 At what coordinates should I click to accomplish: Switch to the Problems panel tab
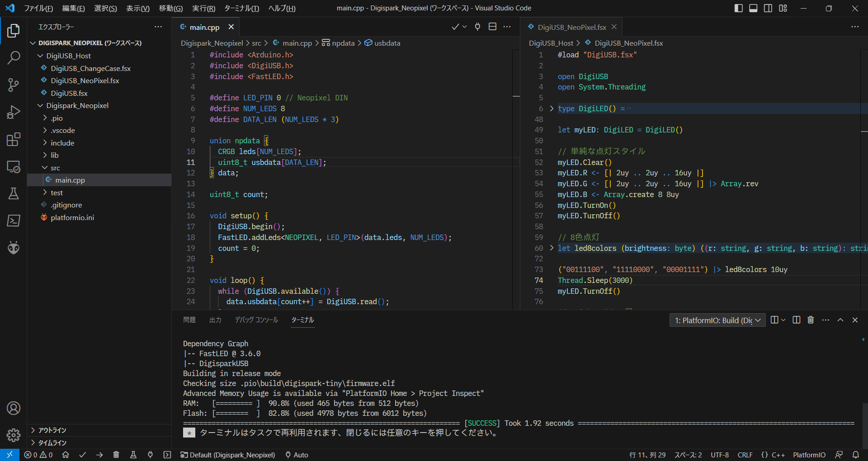[x=189, y=320]
